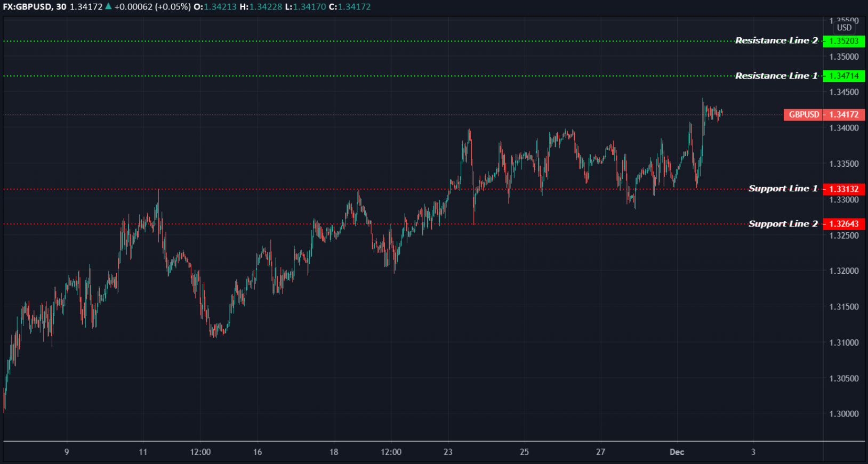
Task: Click the 1.32000 price axis label
Action: pyautogui.click(x=844, y=271)
